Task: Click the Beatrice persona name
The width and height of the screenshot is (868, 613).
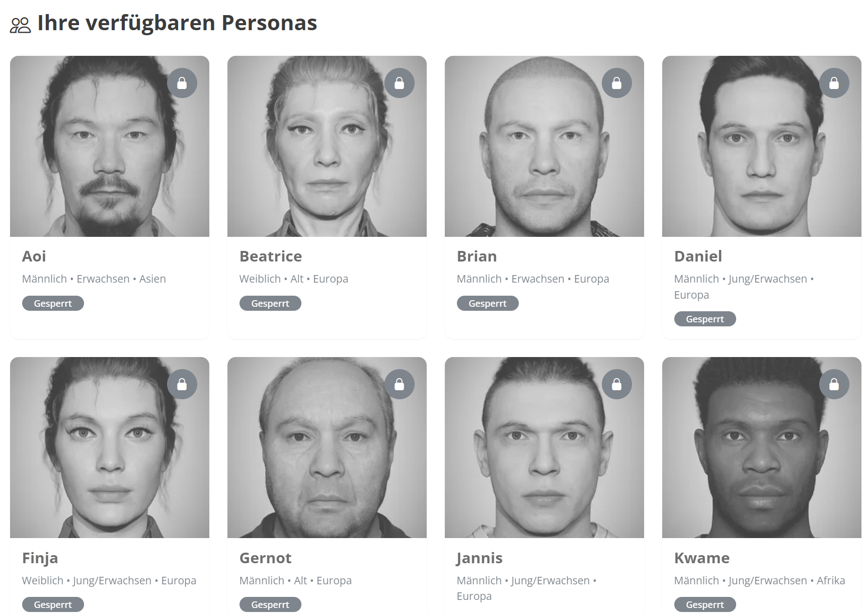Action: tap(271, 256)
